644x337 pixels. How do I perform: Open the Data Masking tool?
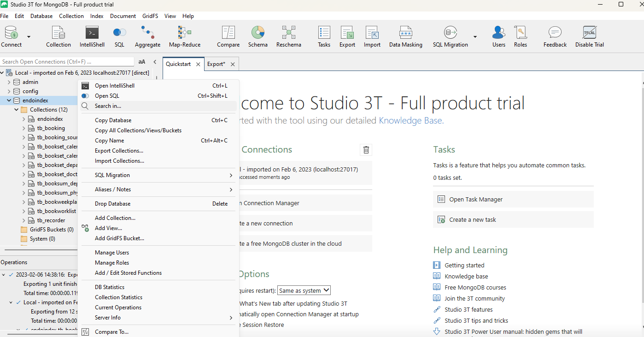coord(406,36)
